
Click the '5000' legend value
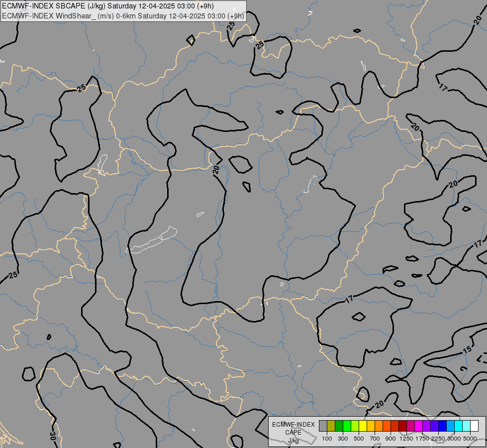pos(470,439)
